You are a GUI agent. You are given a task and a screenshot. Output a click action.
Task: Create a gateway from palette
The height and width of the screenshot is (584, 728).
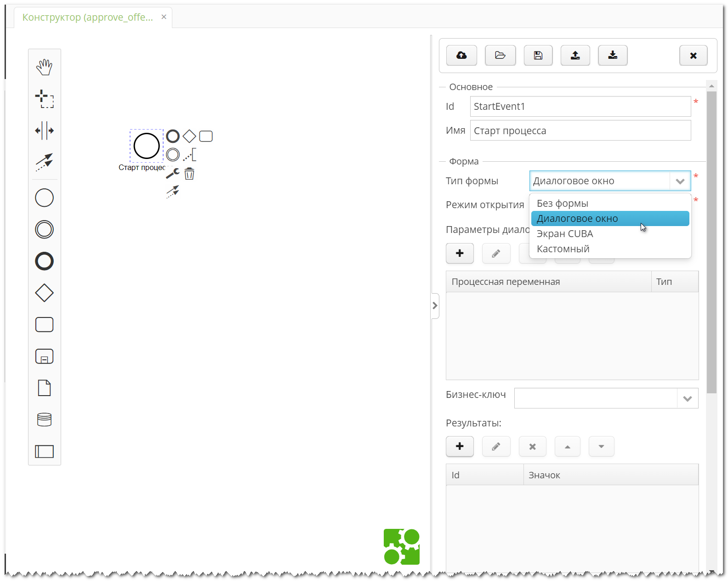coord(45,293)
